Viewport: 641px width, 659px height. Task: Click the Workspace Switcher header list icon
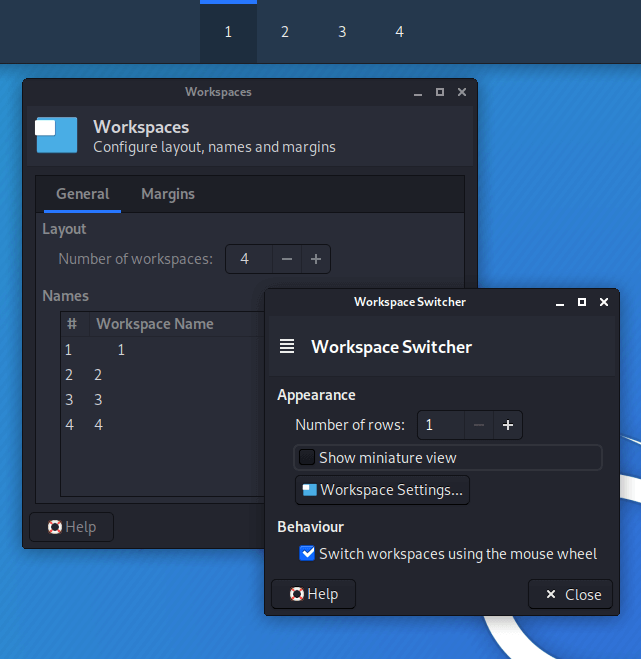coord(287,347)
